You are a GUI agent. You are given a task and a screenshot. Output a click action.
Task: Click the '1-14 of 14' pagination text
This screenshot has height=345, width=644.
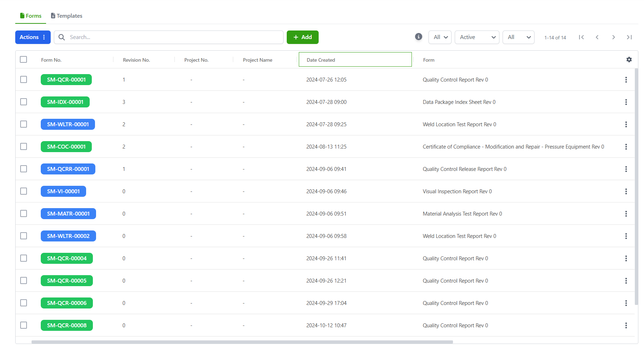[555, 38]
